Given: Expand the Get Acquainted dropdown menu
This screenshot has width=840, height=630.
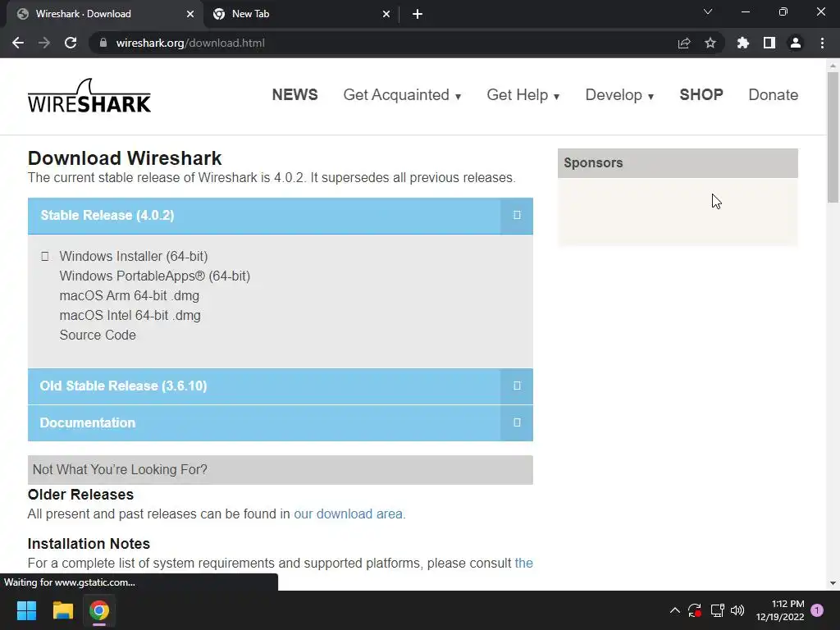Looking at the screenshot, I should [x=402, y=95].
